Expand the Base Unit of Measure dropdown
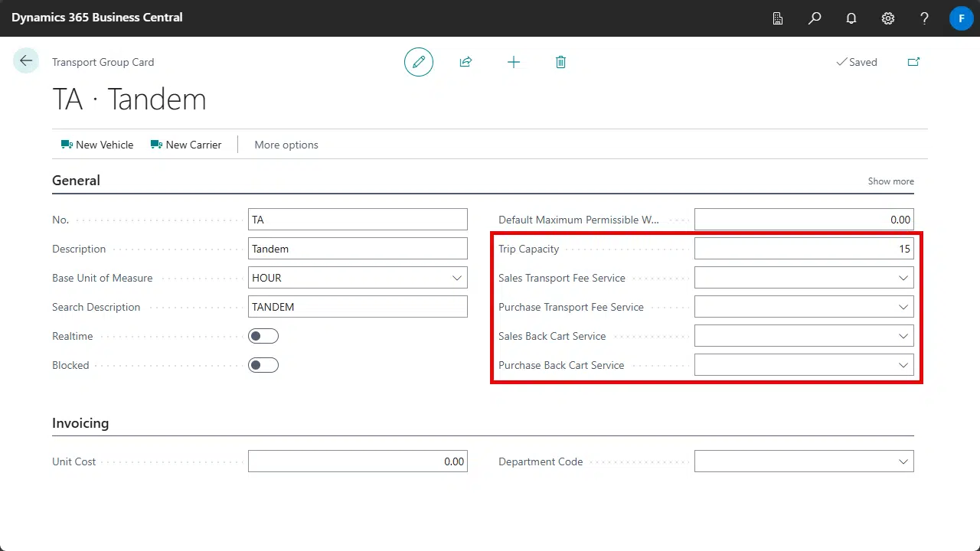This screenshot has height=551, width=980. 457,278
